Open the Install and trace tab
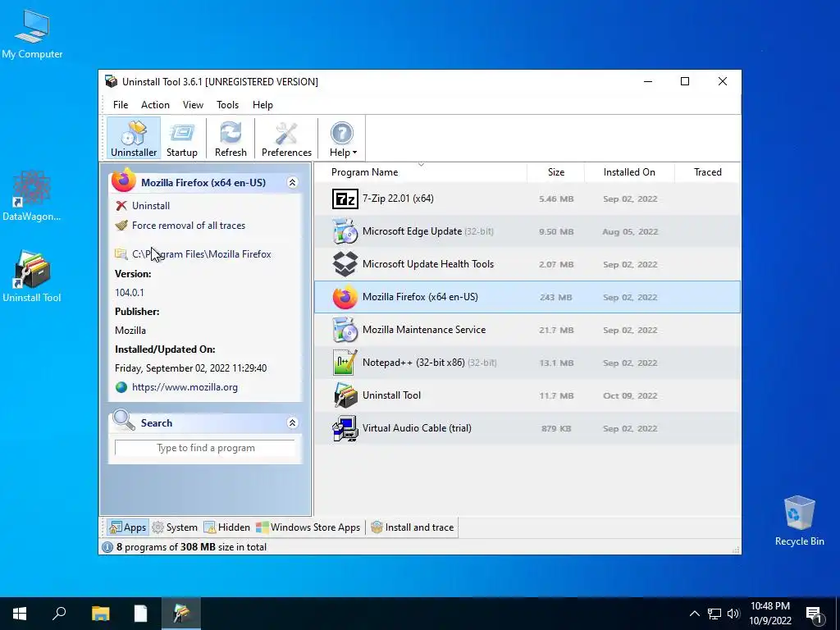The height and width of the screenshot is (630, 840). click(x=412, y=527)
